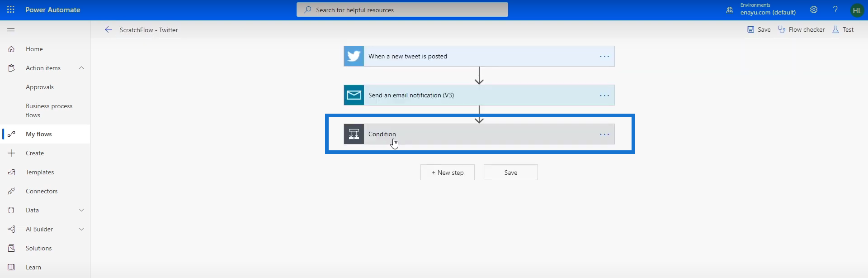Click the Search for helpful resources field
Screen dimensions: 868x278
(402, 10)
